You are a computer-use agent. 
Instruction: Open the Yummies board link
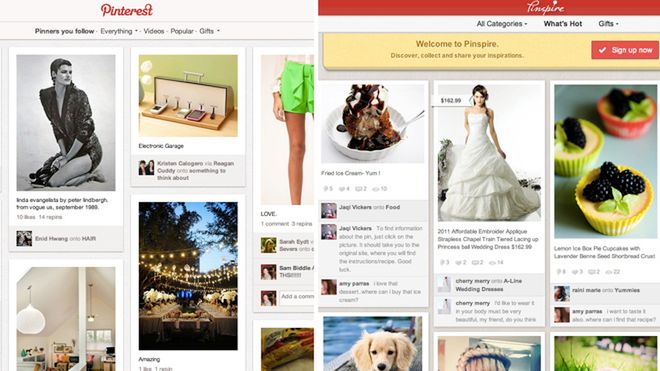coord(627,290)
